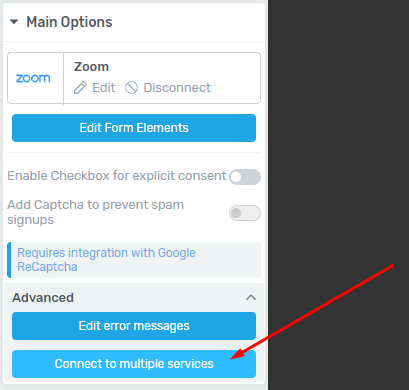
Task: Open the Edit link for the Zoom connection
Action: 104,88
